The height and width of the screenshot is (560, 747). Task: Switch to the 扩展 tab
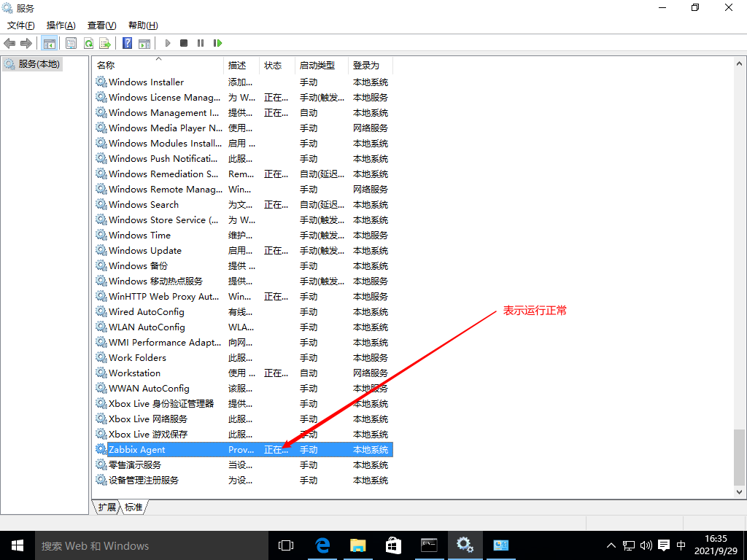click(107, 507)
